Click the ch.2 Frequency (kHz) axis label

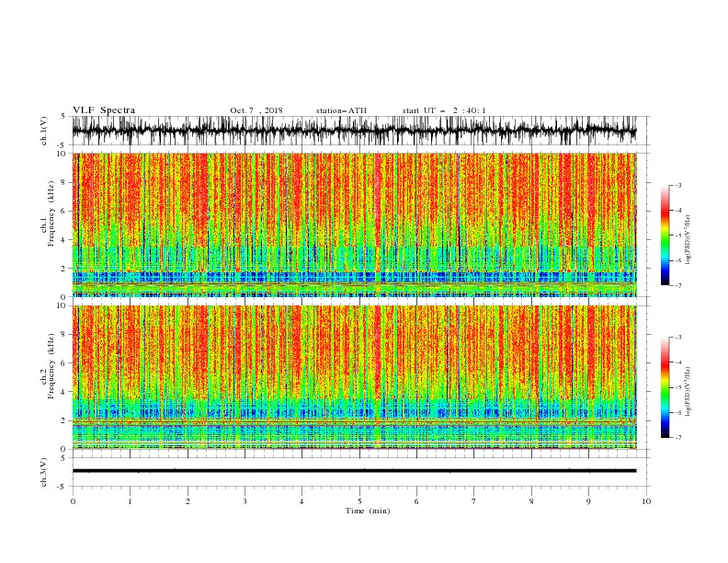pyautogui.click(x=48, y=367)
